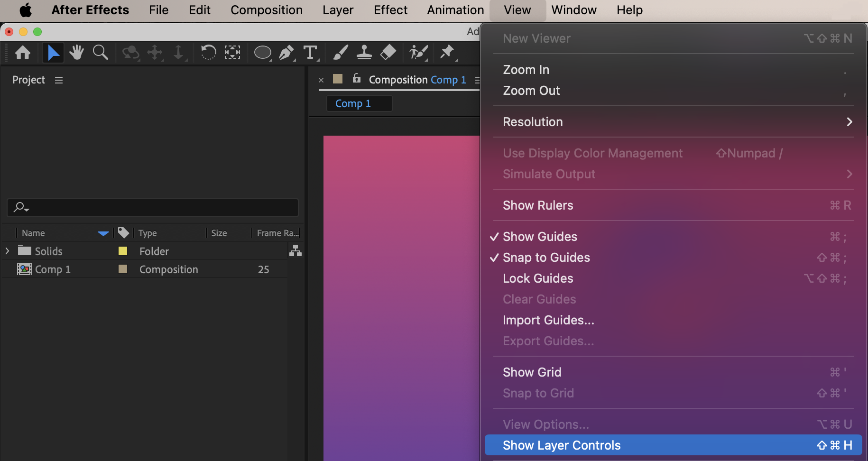Disable Snap to Guides option
Screen dimensions: 868x461
coord(546,258)
